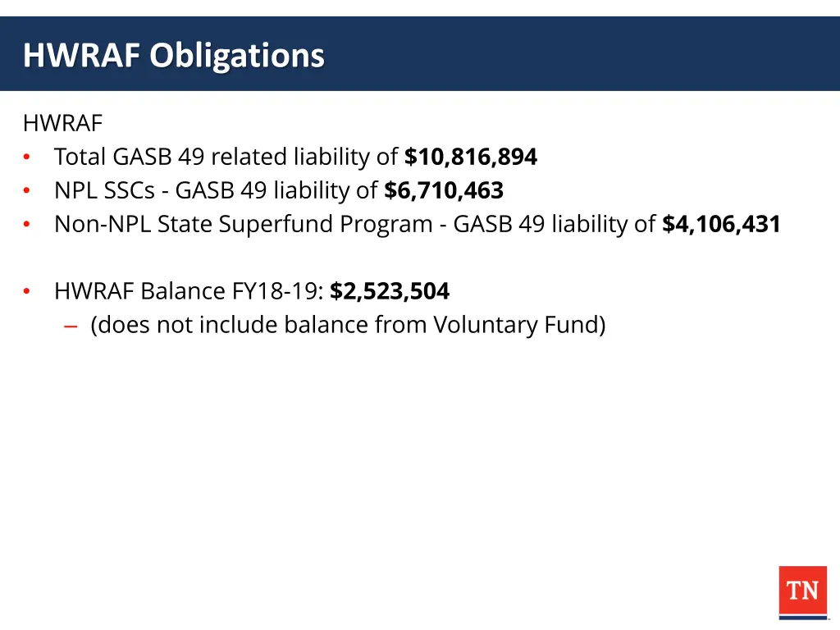
Task: Select the NPL SSCs bullet text
Action: coord(279,190)
